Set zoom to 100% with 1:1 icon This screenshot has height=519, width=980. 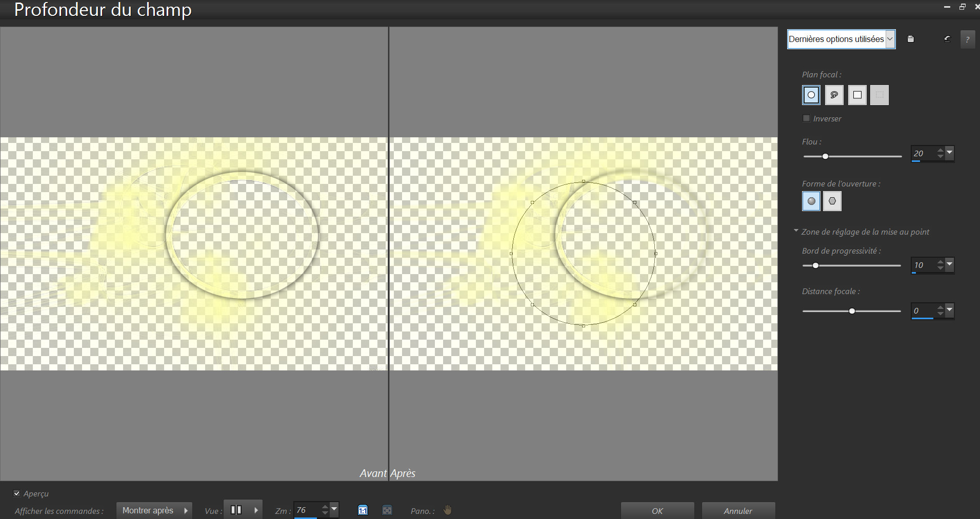click(363, 510)
